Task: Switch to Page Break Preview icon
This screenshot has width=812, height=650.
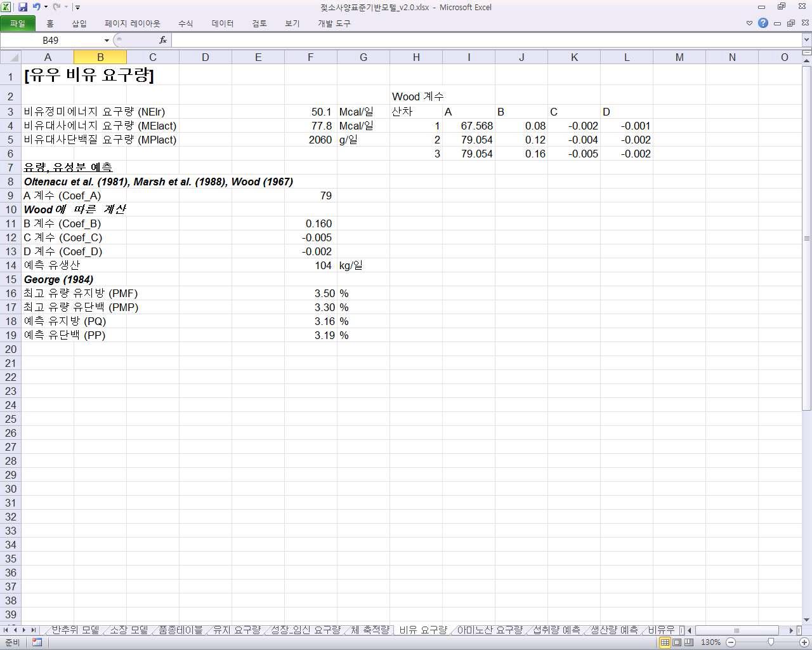Action: (689, 642)
